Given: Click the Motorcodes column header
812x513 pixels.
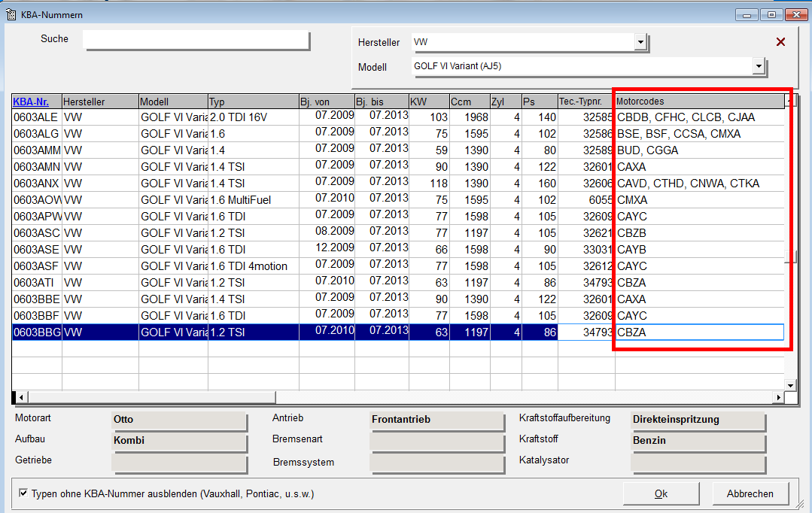Looking at the screenshot, I should click(700, 102).
